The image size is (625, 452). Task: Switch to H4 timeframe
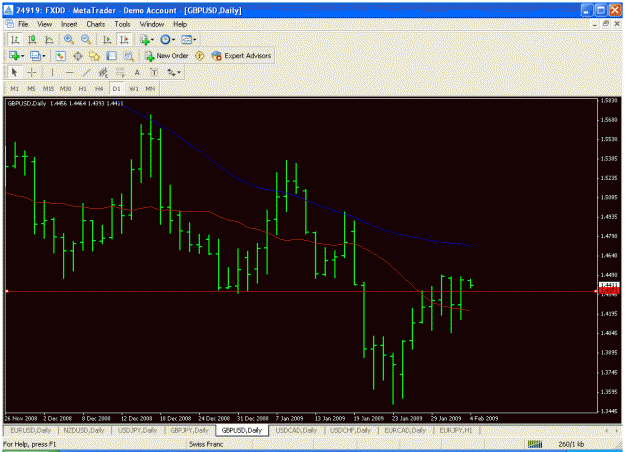point(99,88)
